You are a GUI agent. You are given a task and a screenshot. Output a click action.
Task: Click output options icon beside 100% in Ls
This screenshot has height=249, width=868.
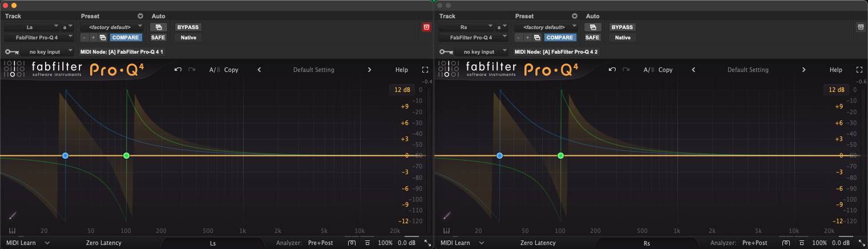click(x=368, y=243)
